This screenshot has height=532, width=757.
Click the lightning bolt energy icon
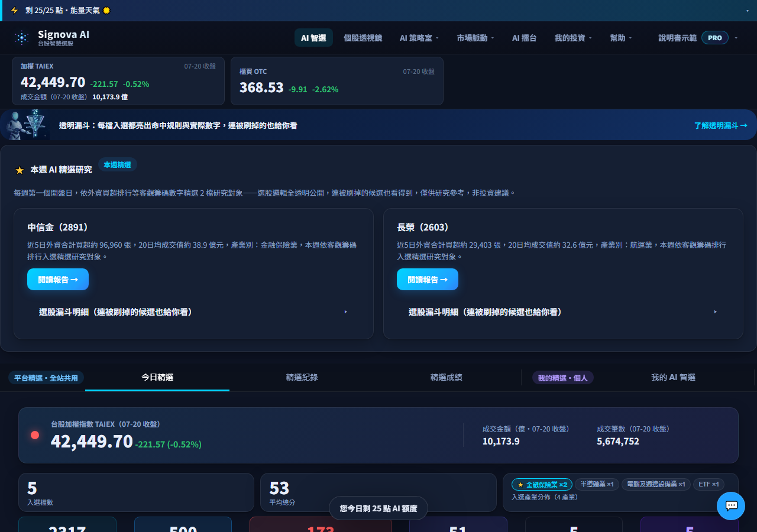coord(15,11)
